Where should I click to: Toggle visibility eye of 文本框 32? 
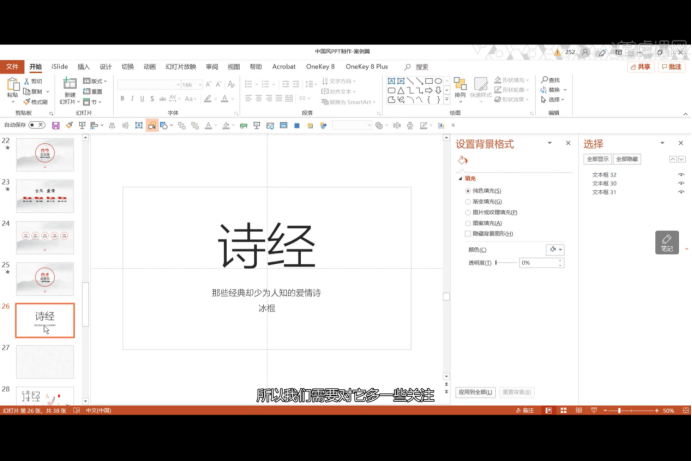pyautogui.click(x=681, y=175)
